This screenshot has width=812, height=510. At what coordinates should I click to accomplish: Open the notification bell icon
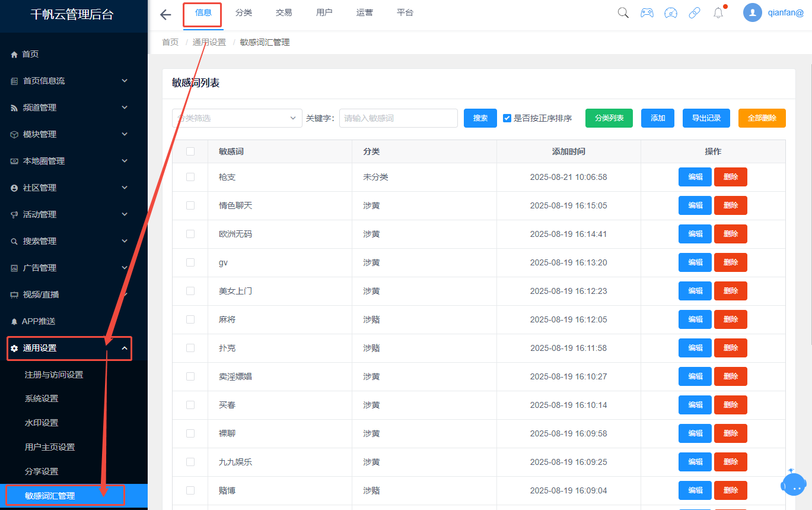(718, 12)
